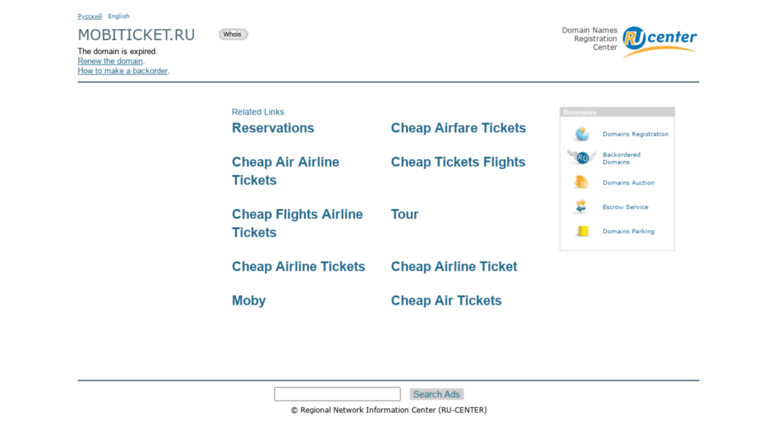
Task: Click the Search Ads button
Action: [x=437, y=394]
